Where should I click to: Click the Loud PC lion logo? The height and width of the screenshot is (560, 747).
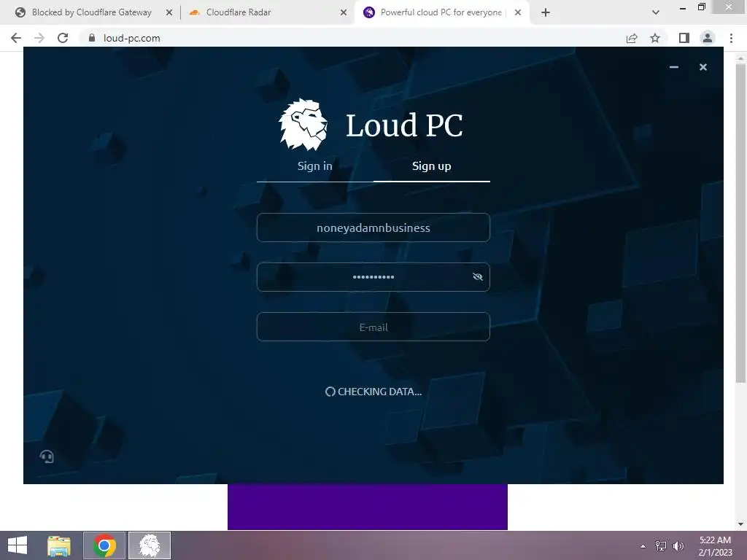(303, 125)
